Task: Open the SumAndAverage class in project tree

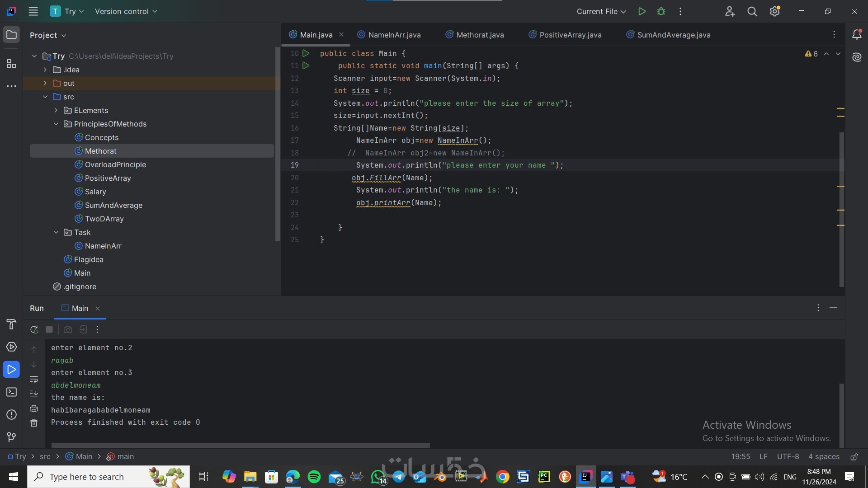Action: click(x=113, y=205)
